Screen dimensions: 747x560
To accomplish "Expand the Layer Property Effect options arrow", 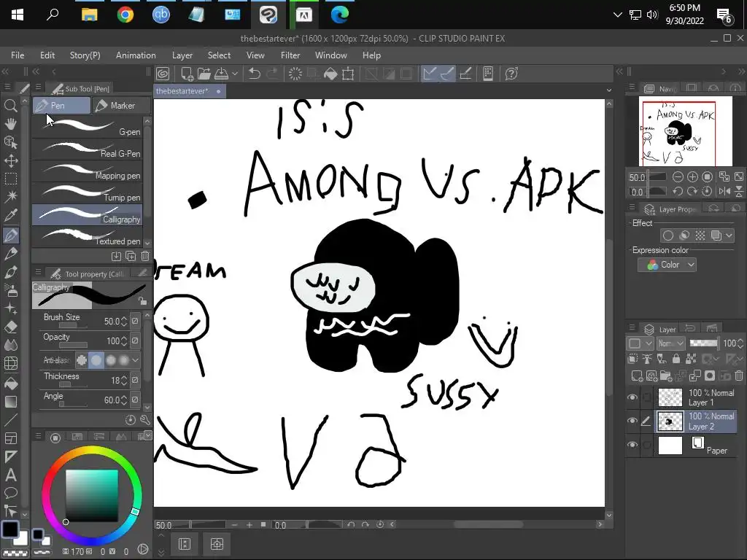I will (729, 236).
